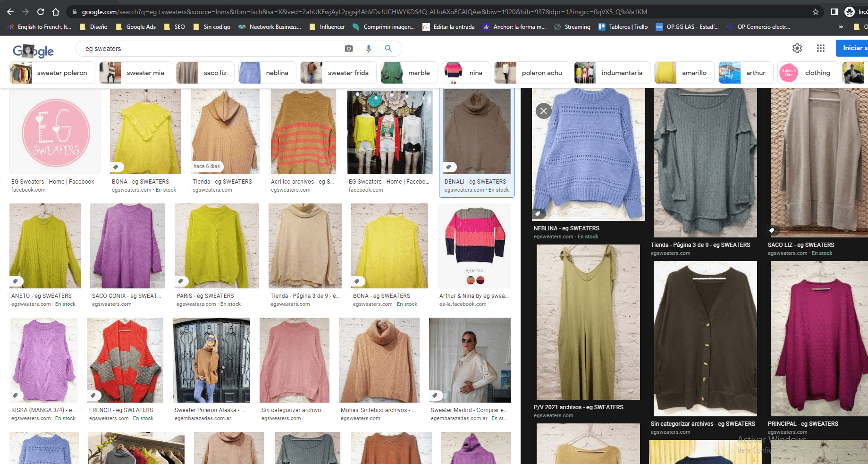868x464 pixels.
Task: Open the Comprimir imagen bookmark
Action: (x=384, y=27)
